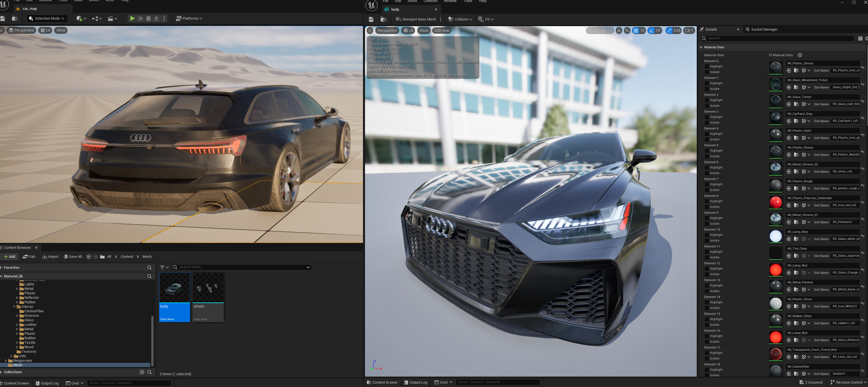The height and width of the screenshot is (387, 868).
Task: Open the Blueprints toolbar icon menu
Action: 97,19
